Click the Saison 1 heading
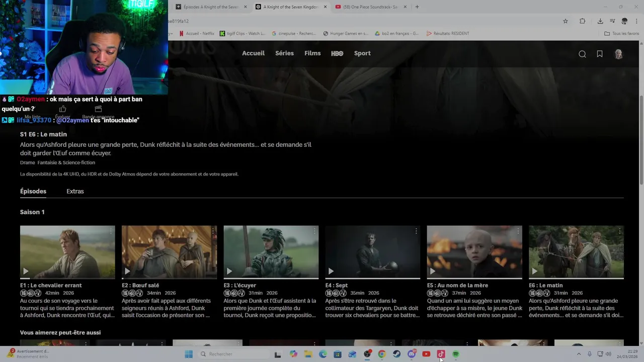Image resolution: width=644 pixels, height=362 pixels. [x=32, y=212]
